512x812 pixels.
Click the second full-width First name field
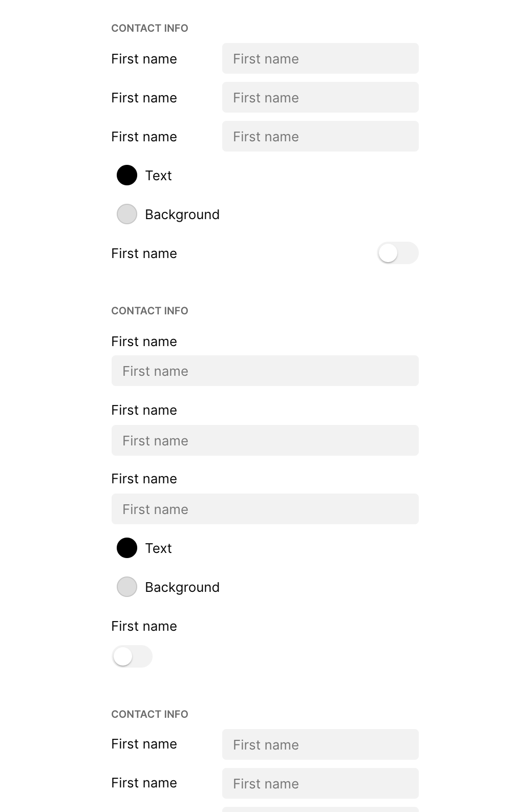[x=265, y=440]
